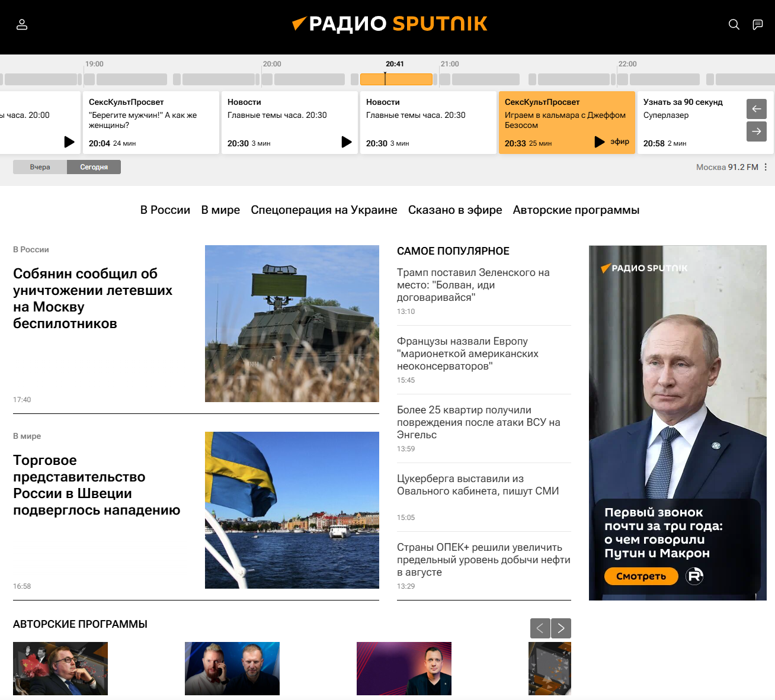Switch schedule to Сегодня
The width and height of the screenshot is (775, 700).
94,167
